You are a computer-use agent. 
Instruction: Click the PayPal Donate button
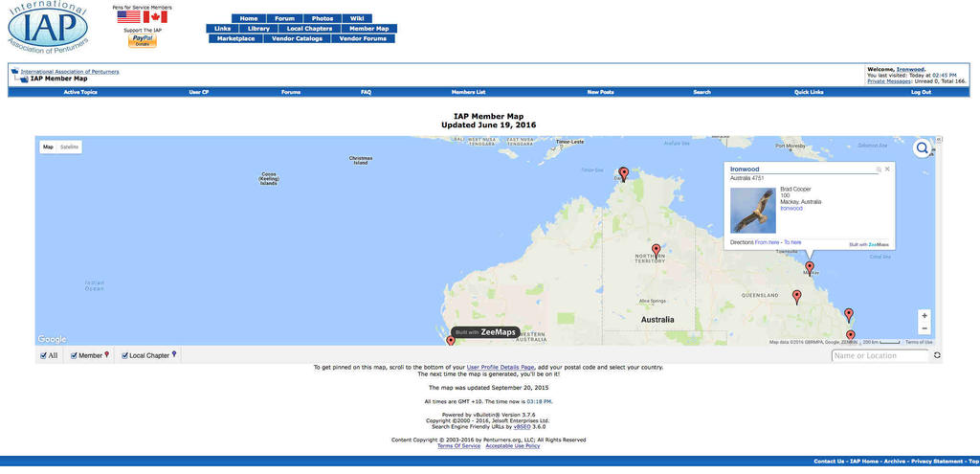143,40
